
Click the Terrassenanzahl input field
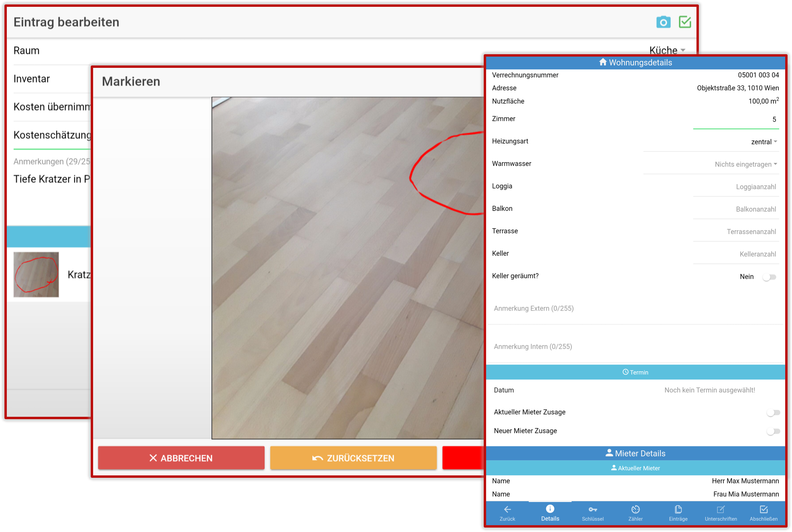click(736, 232)
